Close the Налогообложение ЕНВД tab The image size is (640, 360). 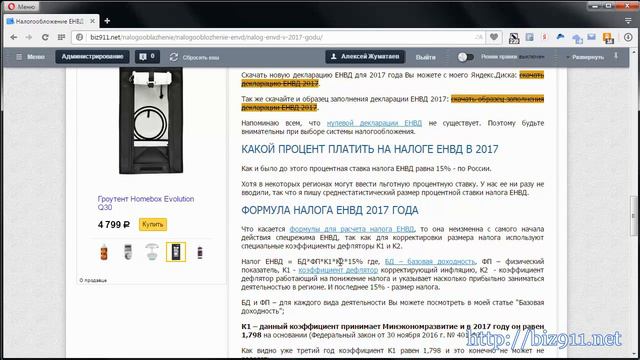point(93,21)
